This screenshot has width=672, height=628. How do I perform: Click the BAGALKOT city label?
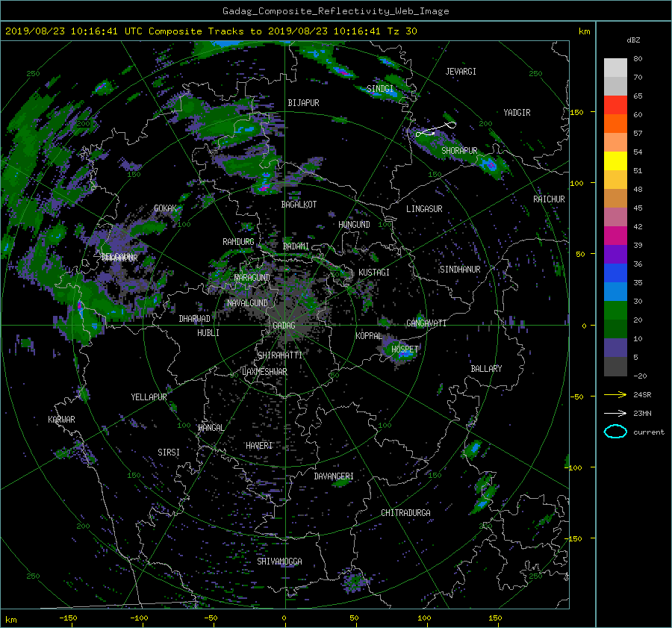pos(299,205)
